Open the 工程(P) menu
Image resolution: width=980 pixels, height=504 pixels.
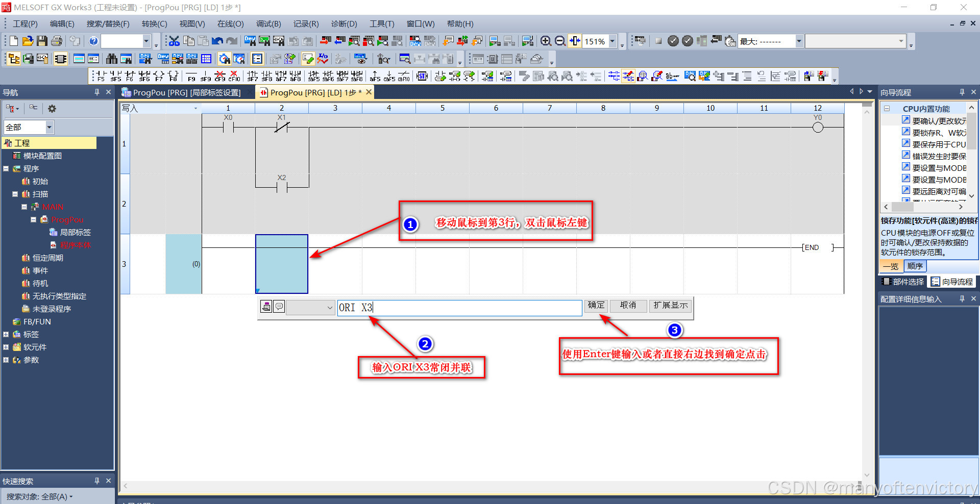(x=26, y=24)
